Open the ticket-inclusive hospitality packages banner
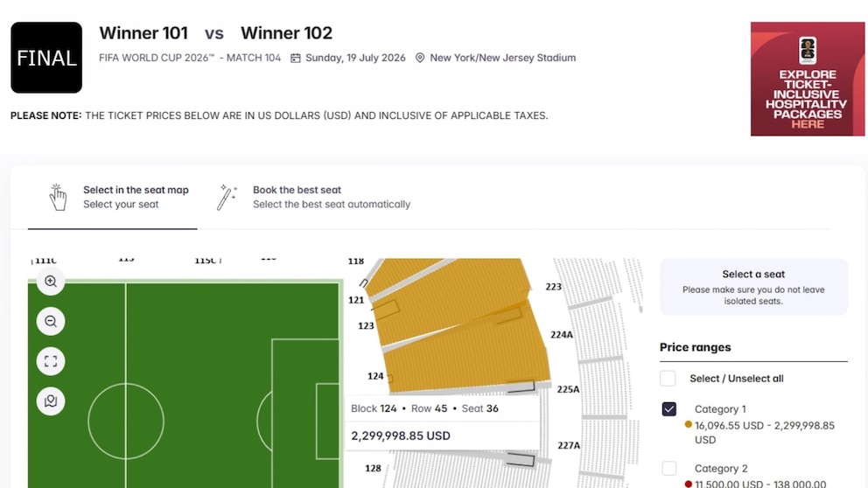 [807, 79]
